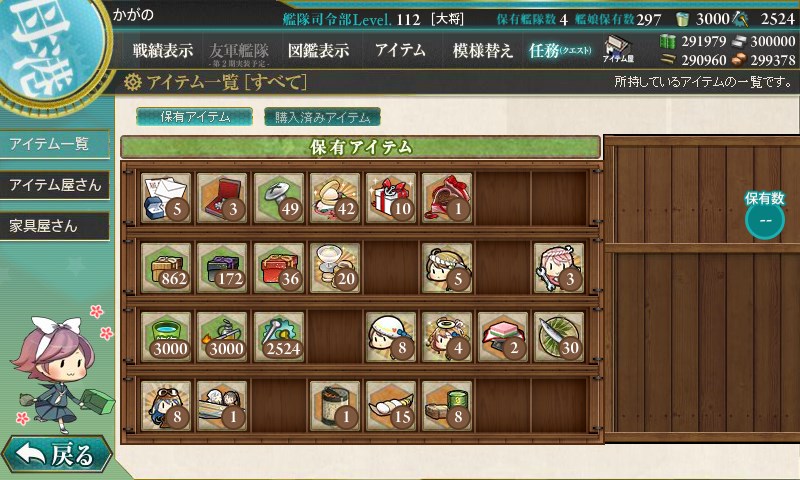Viewport: 800px width, 480px height.
Task: Click the 戻る back button
Action: pyautogui.click(x=56, y=454)
